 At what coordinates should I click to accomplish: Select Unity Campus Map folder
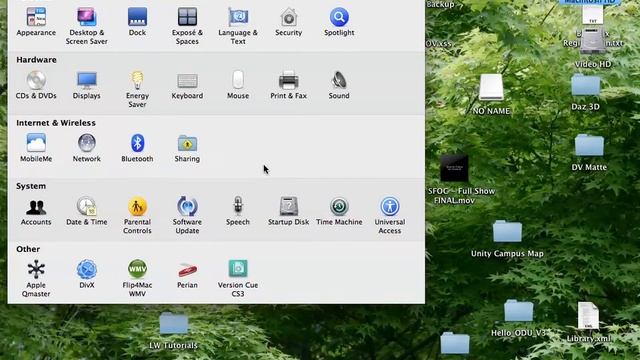(x=507, y=231)
